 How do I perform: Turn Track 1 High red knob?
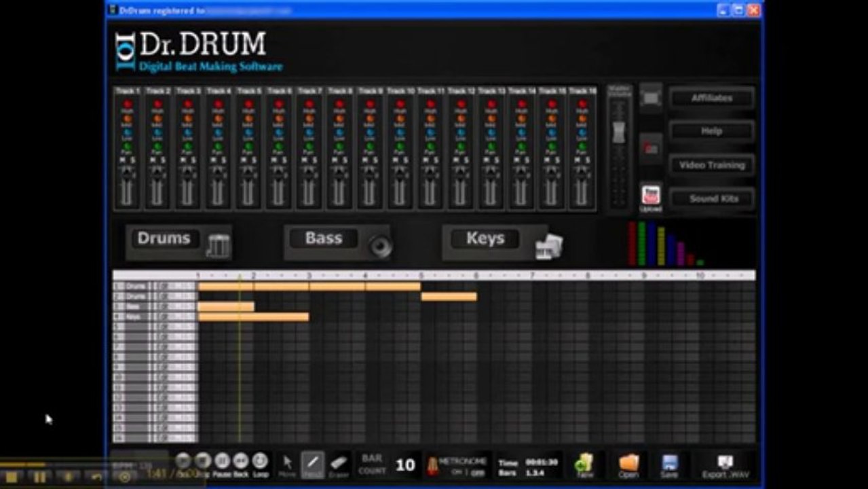click(128, 105)
